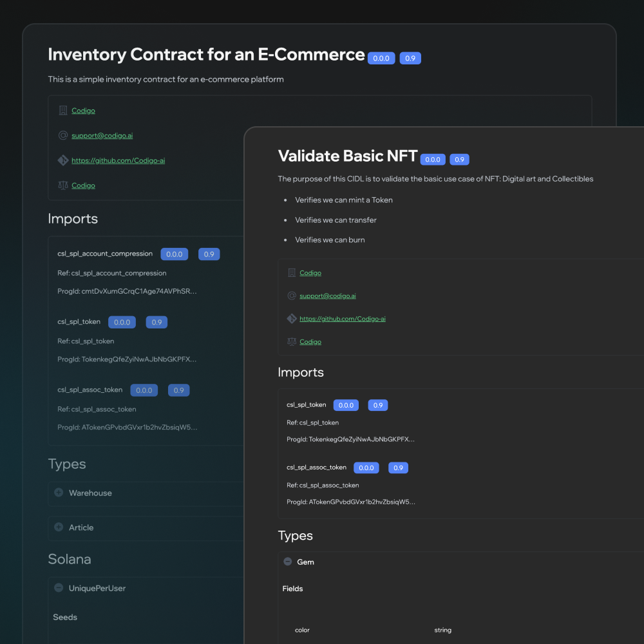Click the building icon in Validate Basic NFT panel
This screenshot has width=644, height=644.
292,273
